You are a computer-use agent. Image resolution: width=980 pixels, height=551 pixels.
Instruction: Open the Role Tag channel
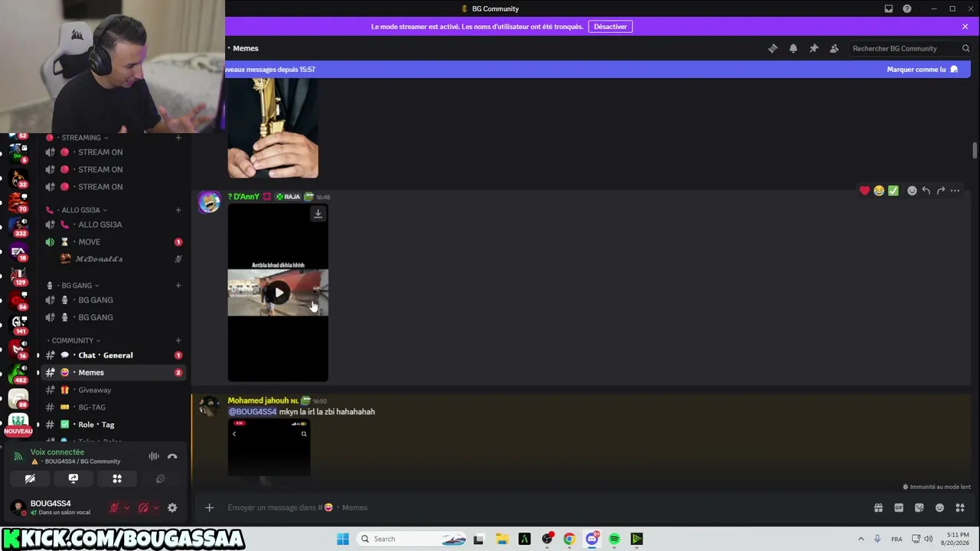tap(113, 425)
